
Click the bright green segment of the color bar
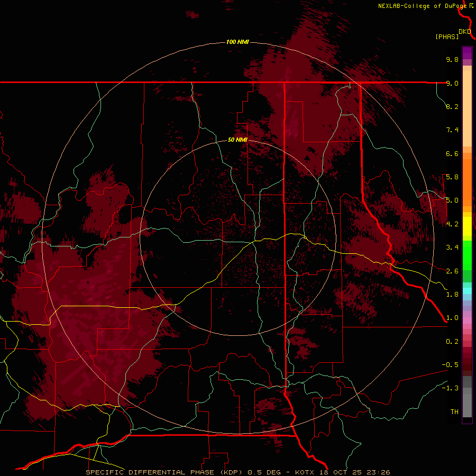[x=467, y=255]
